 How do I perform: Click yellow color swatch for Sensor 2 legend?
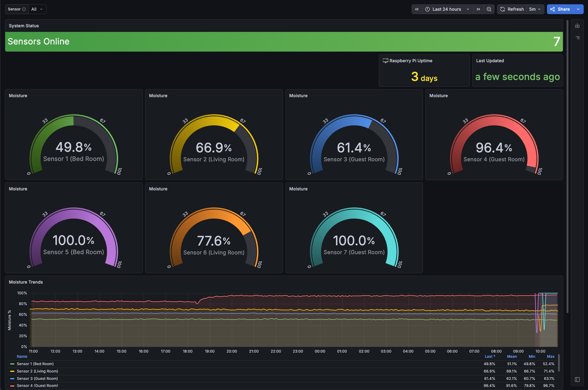(12, 371)
